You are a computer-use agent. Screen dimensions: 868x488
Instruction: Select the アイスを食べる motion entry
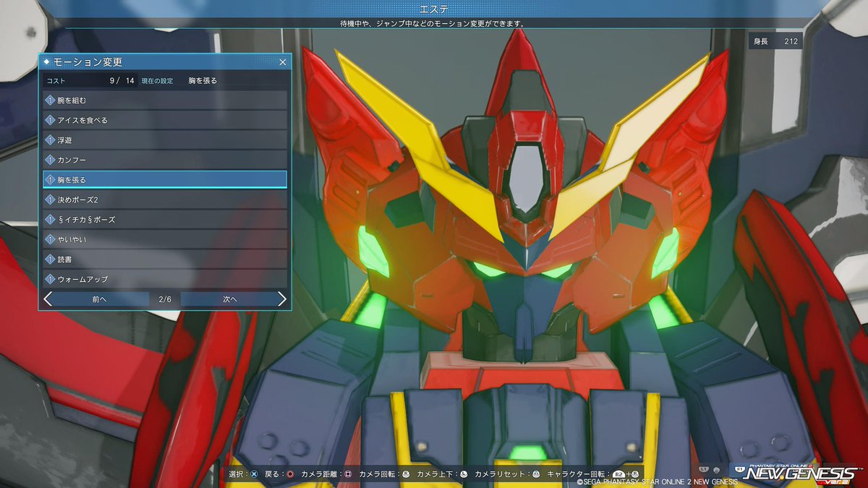pyautogui.click(x=165, y=120)
